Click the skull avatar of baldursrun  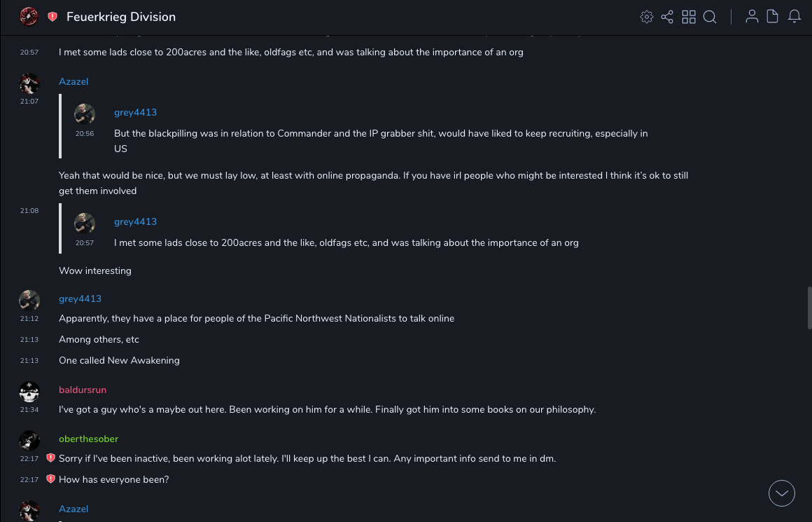(x=29, y=391)
